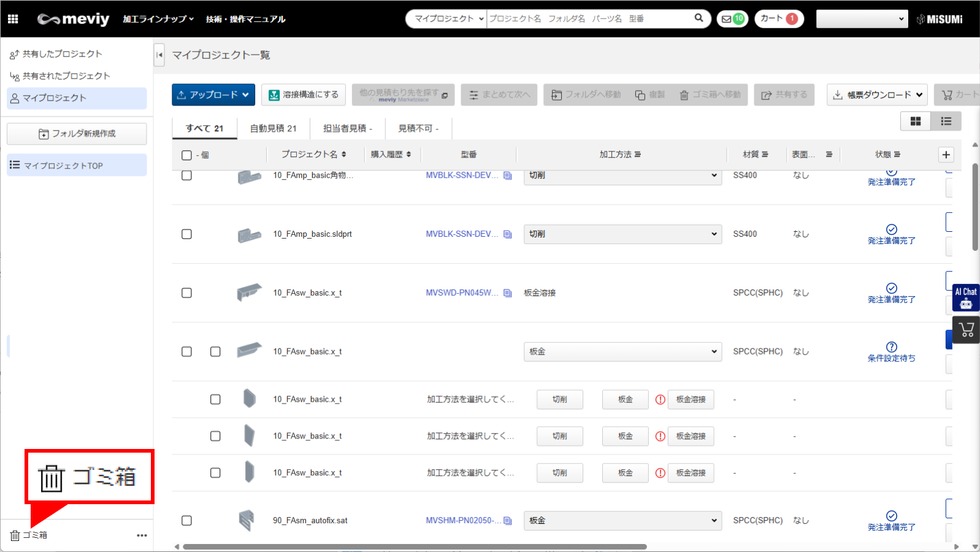Image resolution: width=980 pixels, height=552 pixels.
Task: Open the mail notifications icon
Action: pyautogui.click(x=732, y=19)
